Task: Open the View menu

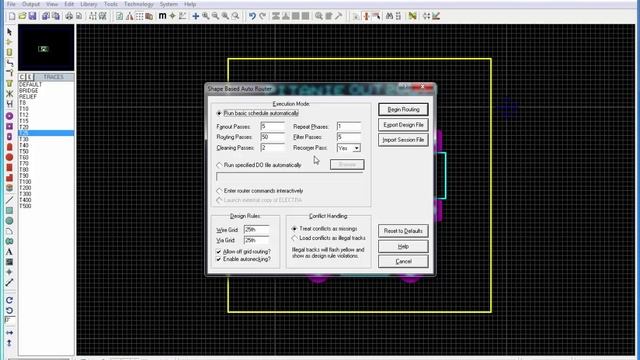Action: click(52, 4)
